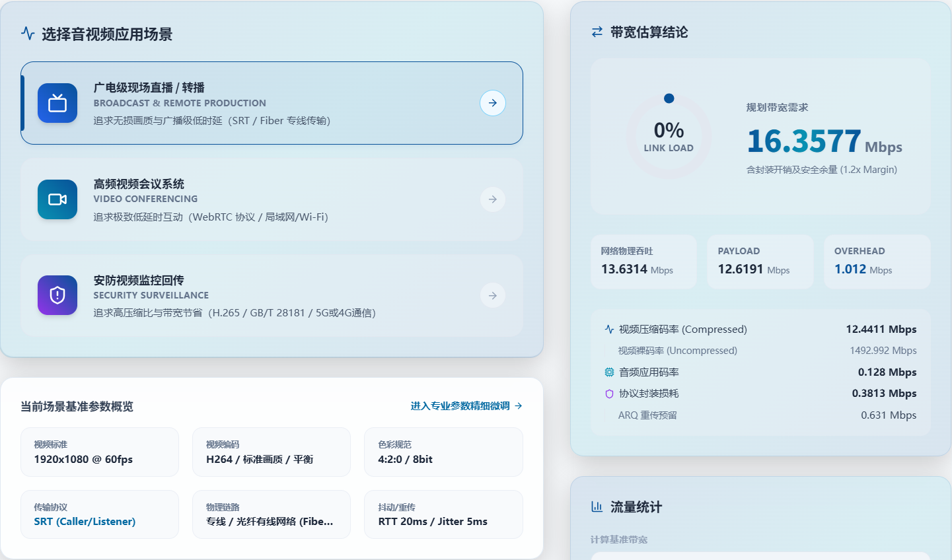This screenshot has height=560, width=952.
Task: Select the 广电级现场直播 / 转播 scene
Action: pyautogui.click(x=272, y=103)
